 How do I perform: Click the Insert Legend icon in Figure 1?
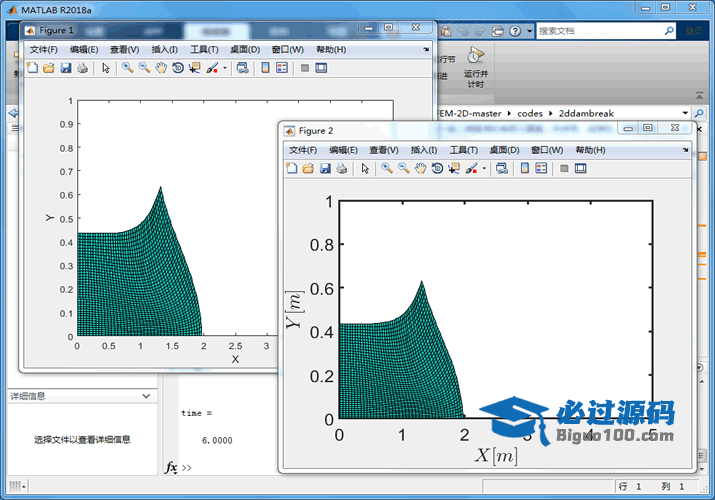[x=281, y=68]
